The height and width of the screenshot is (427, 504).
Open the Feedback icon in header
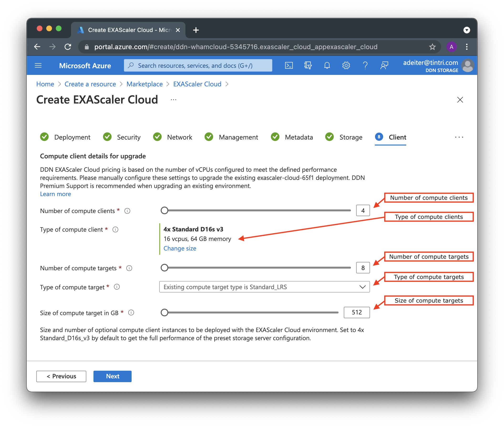384,66
